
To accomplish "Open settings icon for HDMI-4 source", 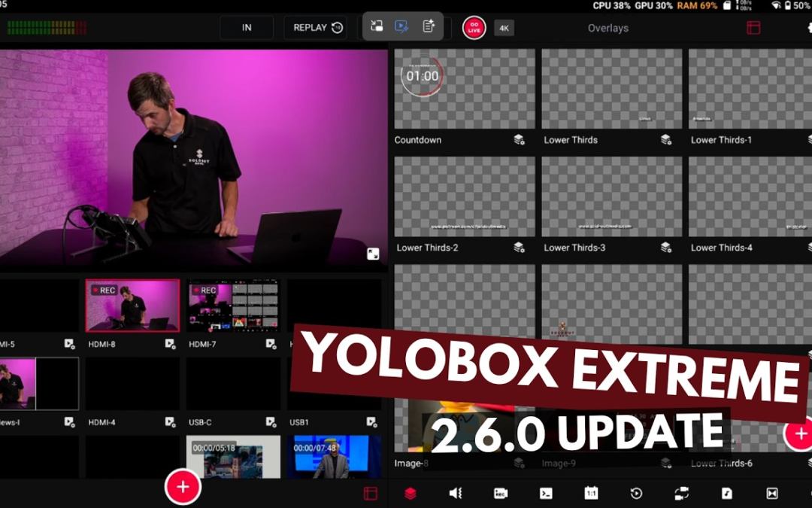I will (x=170, y=422).
